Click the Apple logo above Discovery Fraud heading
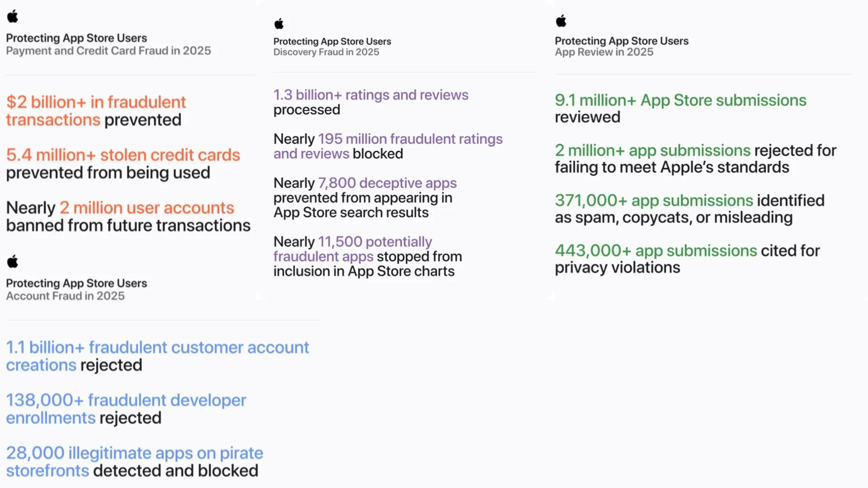The image size is (868, 488). [x=279, y=23]
